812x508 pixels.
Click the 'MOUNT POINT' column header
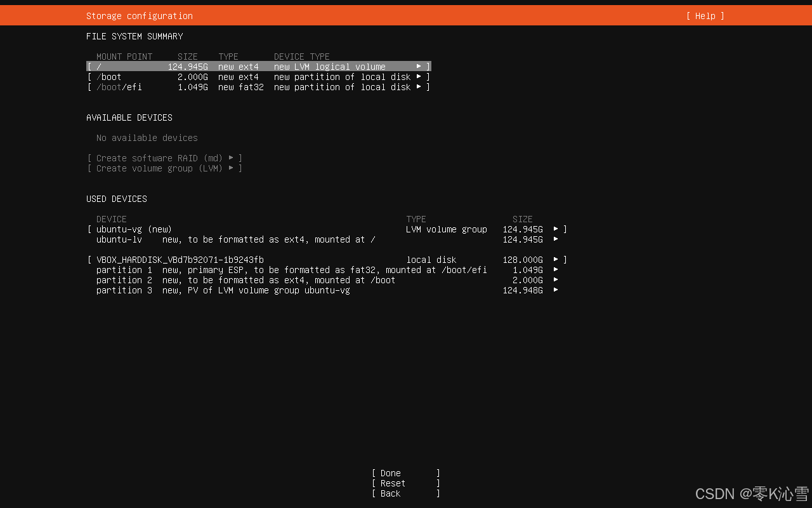point(124,57)
